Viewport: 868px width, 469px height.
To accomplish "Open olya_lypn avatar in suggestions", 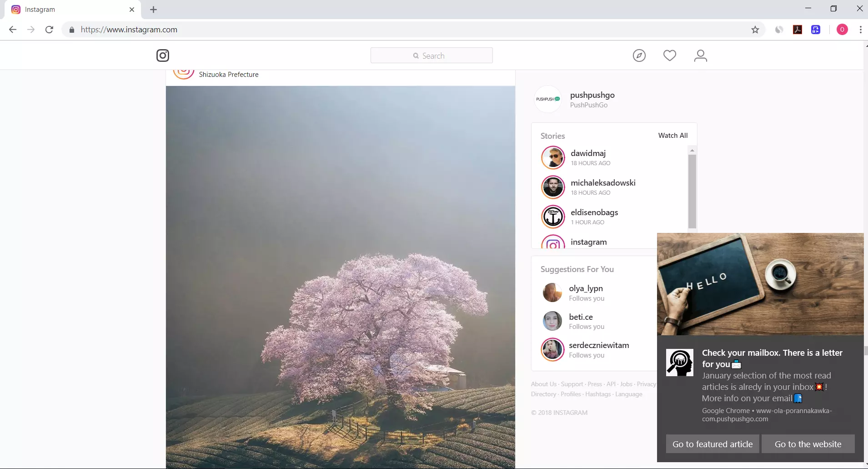I will (552, 292).
